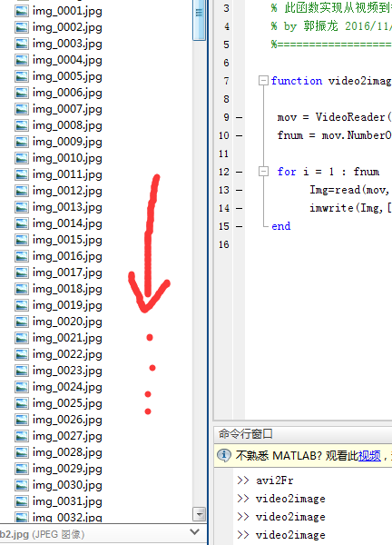Screen dimensions: 392x545
Task: Click the file list scrollbar thumb
Action: (x=200, y=19)
